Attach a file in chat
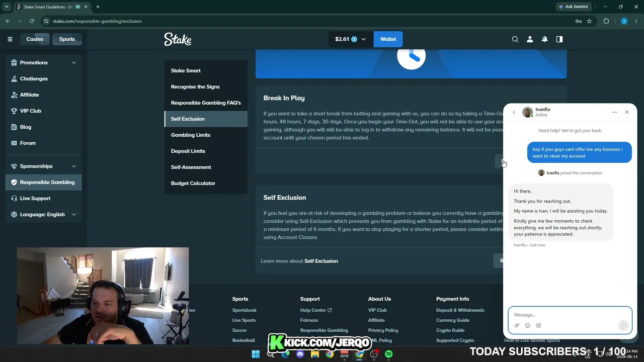This screenshot has height=362, width=644. [x=517, y=325]
